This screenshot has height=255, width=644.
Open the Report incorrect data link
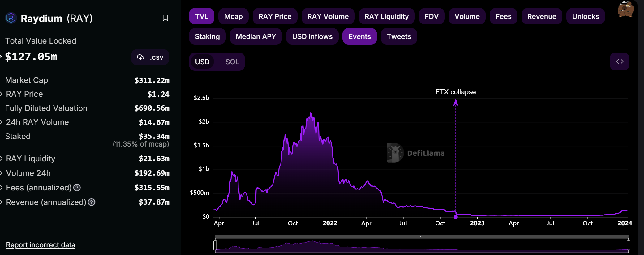coord(41,245)
